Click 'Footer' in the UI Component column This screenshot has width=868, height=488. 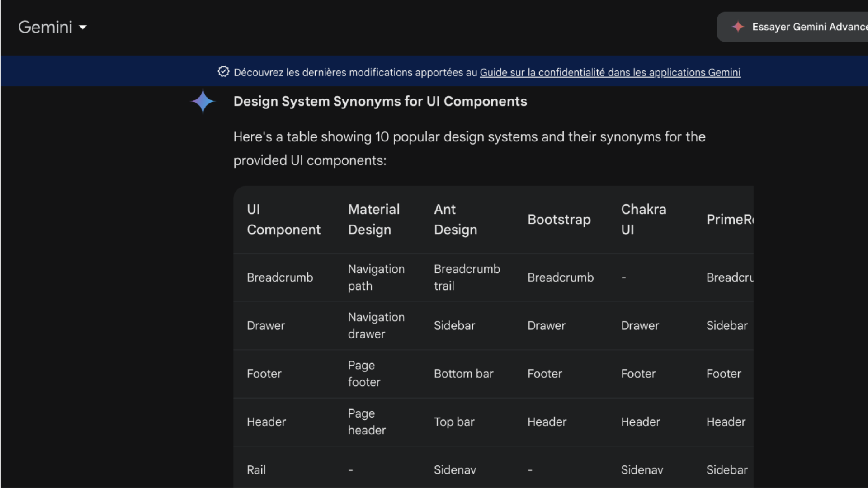264,374
